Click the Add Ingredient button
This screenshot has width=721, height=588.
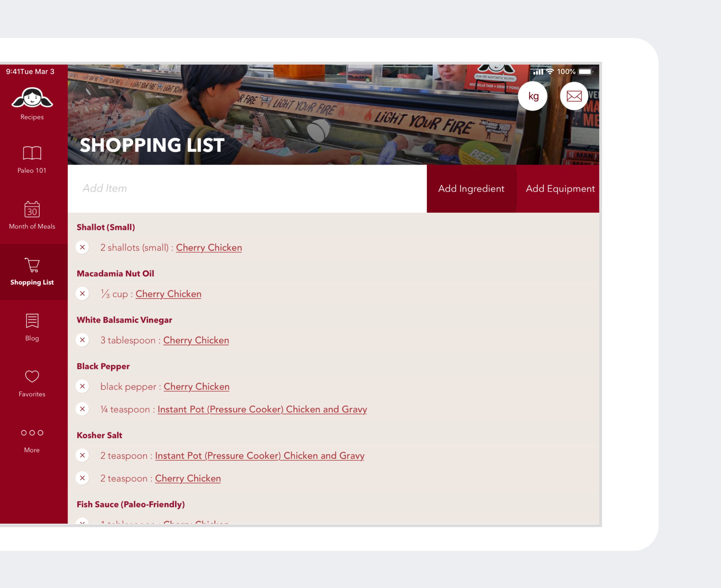point(471,189)
